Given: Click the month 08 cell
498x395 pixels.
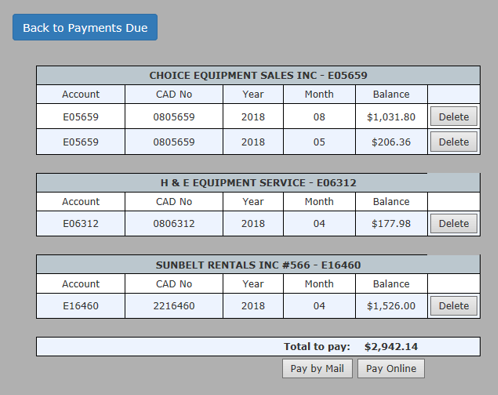Looking at the screenshot, I should pos(319,117).
